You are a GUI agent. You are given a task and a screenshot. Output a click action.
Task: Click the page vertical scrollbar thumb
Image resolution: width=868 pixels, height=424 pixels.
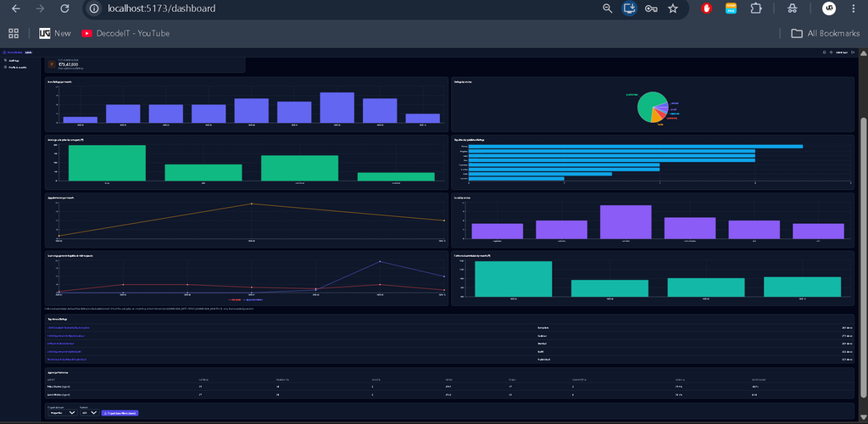pos(863,258)
